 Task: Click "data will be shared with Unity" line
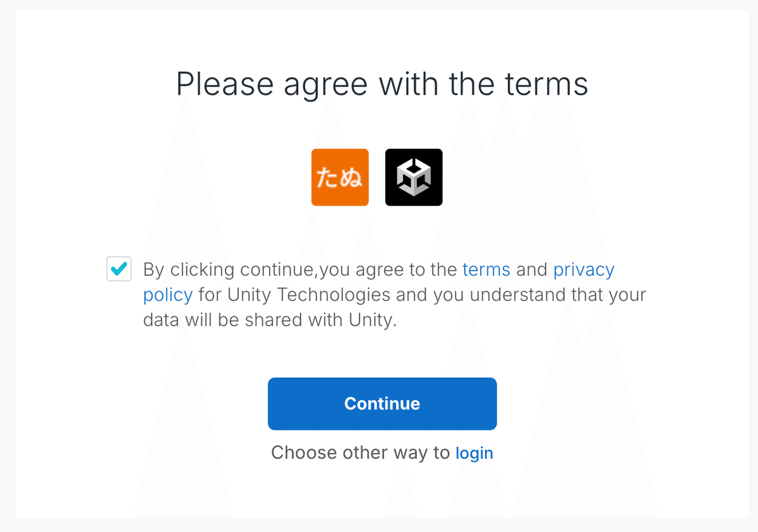pyautogui.click(x=270, y=320)
